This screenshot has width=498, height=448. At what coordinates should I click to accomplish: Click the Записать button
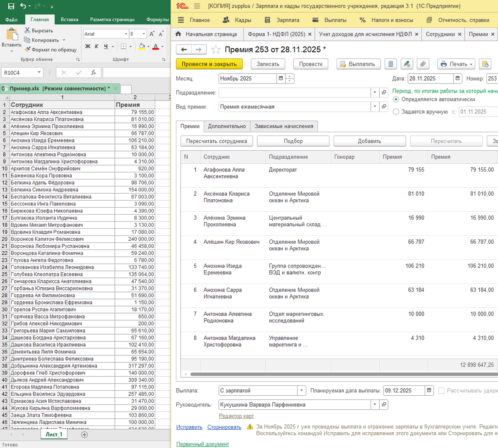pyautogui.click(x=268, y=64)
